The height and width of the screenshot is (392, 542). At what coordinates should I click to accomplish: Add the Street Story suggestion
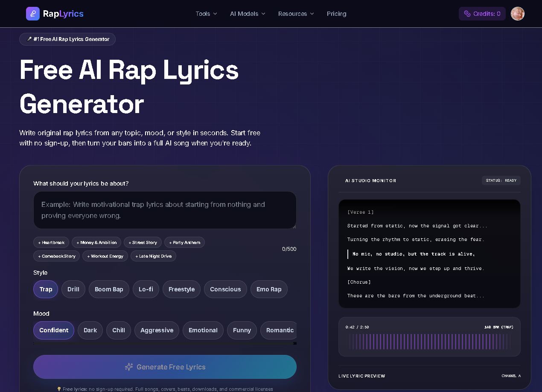[x=143, y=242]
